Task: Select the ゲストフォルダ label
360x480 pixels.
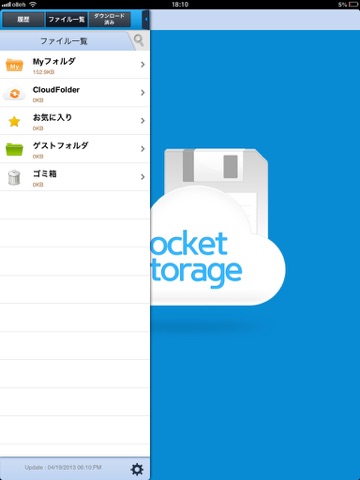Action: pos(60,145)
